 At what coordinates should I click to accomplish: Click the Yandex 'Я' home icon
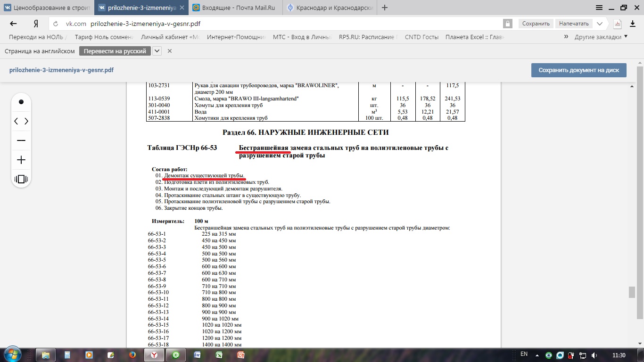pyautogui.click(x=36, y=24)
